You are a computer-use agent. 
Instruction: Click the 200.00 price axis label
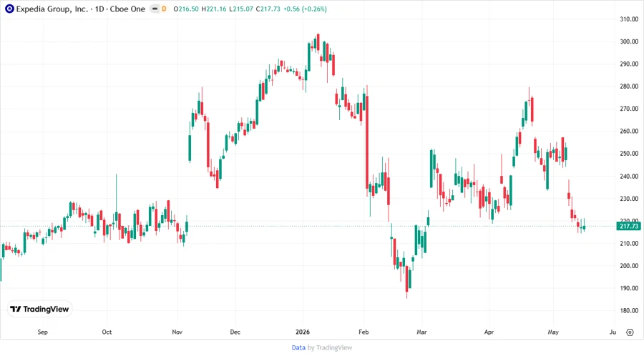(x=629, y=266)
